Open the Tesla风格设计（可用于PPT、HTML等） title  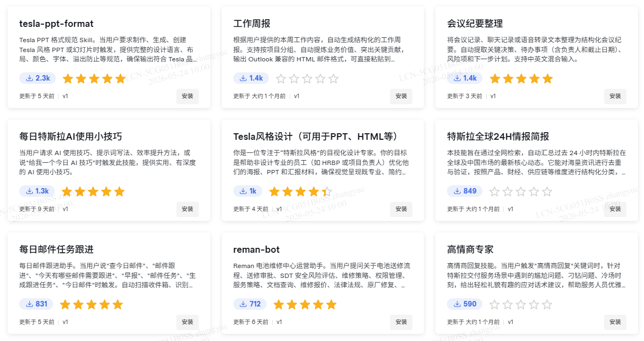315,137
